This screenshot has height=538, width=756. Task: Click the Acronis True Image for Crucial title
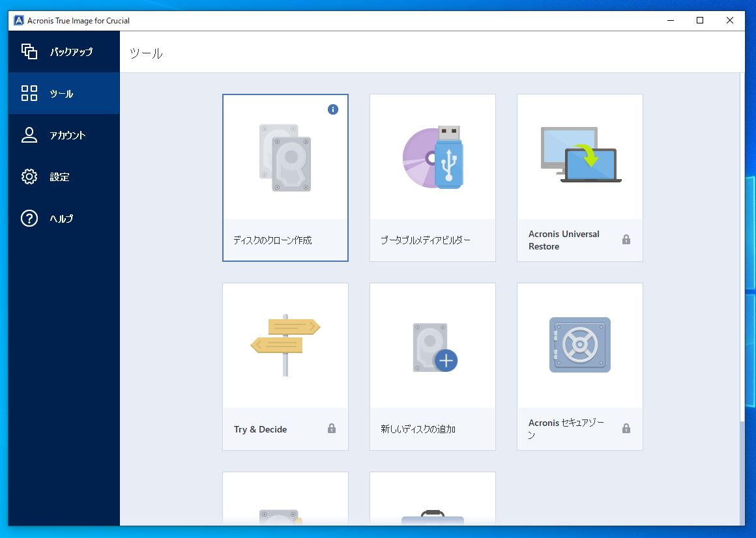click(x=78, y=21)
